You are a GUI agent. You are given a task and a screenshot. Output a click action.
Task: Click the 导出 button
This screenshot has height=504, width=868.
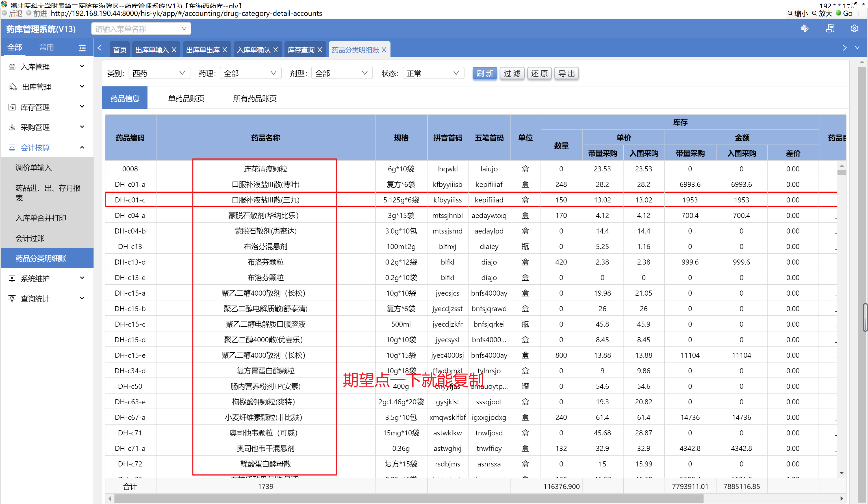(566, 73)
